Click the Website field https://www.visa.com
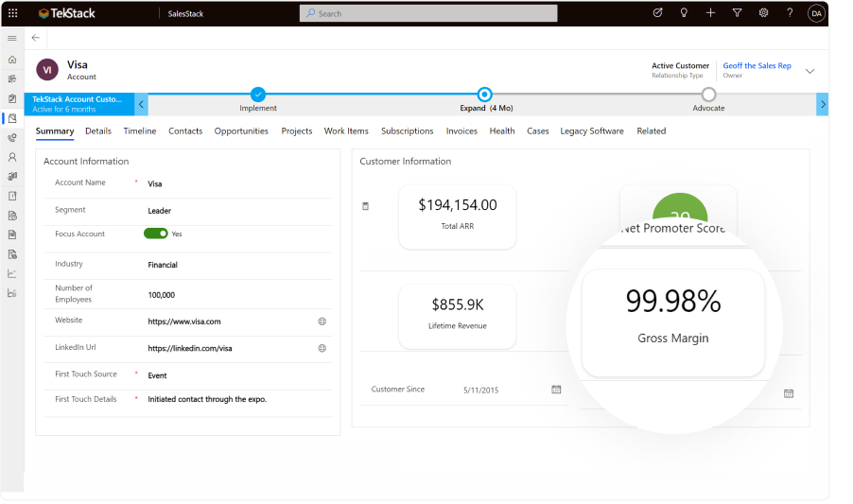Image resolution: width=853 pixels, height=504 pixels. 184,322
